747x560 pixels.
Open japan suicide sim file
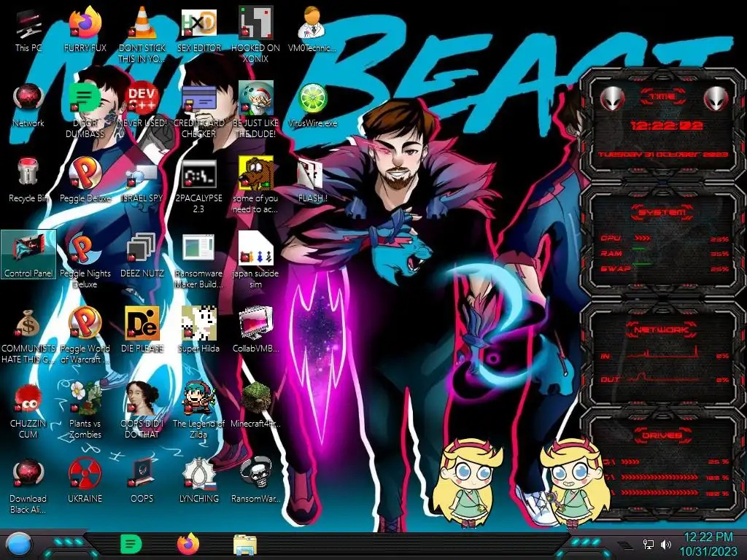click(x=255, y=260)
